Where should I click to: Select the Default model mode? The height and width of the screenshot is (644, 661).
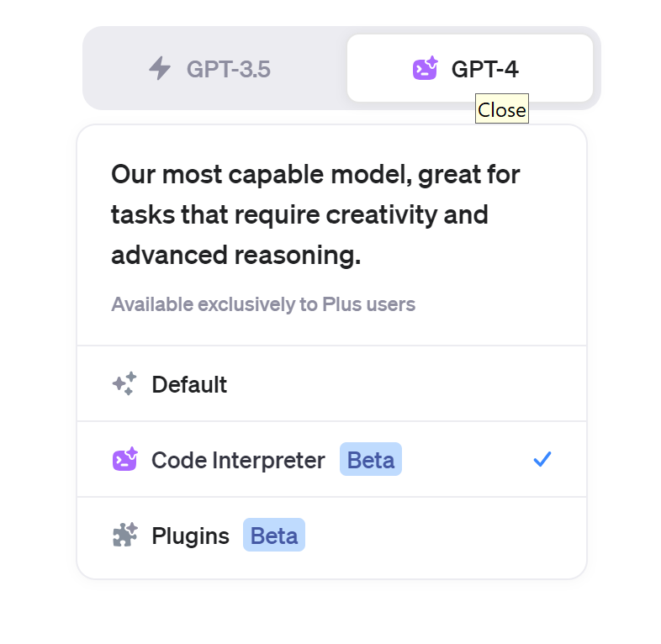(x=189, y=384)
